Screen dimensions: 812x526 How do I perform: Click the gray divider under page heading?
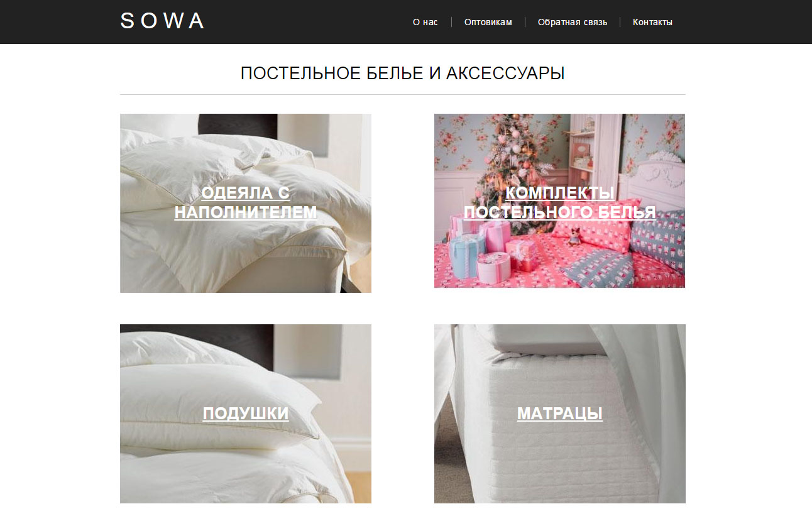pyautogui.click(x=402, y=94)
